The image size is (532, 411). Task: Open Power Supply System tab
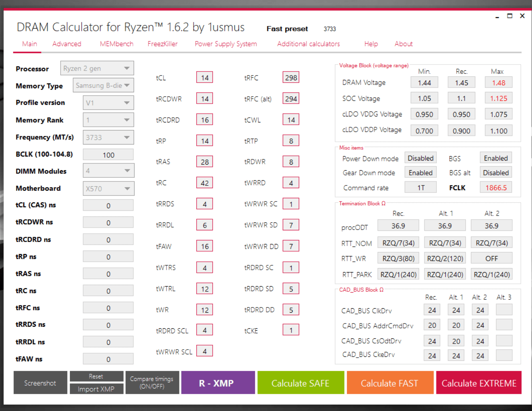coord(226,44)
